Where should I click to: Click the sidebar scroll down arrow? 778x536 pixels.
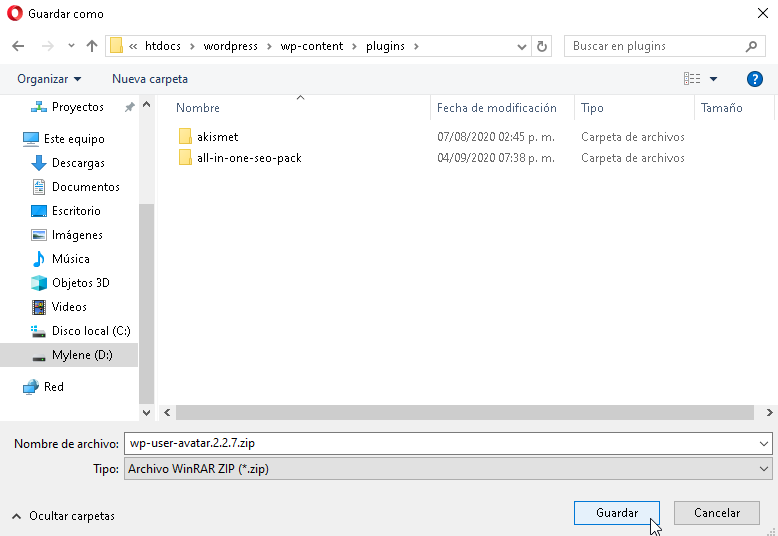coord(146,412)
